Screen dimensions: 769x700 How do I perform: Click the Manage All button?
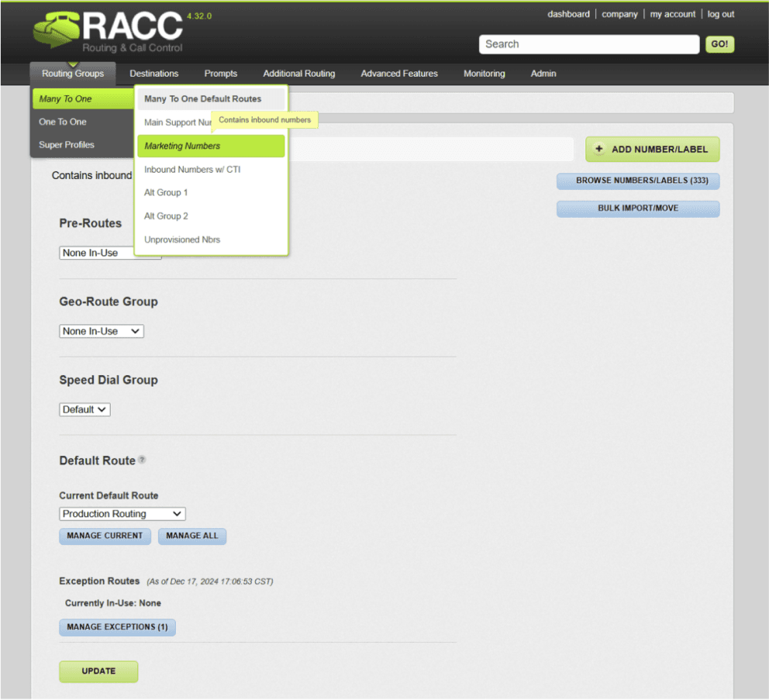click(191, 536)
